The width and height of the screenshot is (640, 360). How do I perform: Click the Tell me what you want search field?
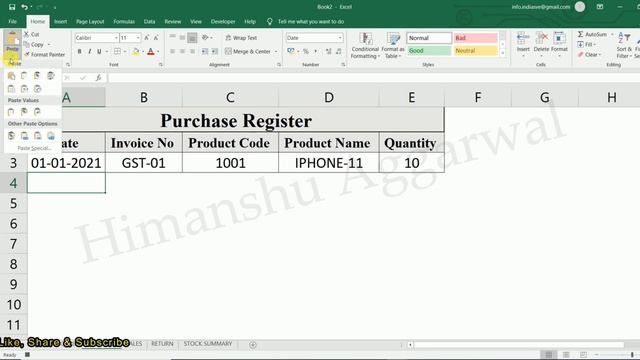pos(311,22)
